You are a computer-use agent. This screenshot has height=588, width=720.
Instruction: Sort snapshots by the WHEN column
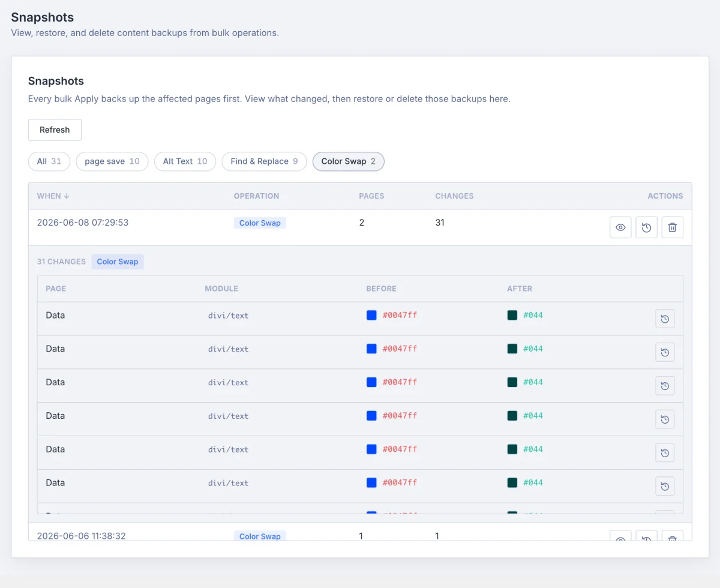(53, 196)
